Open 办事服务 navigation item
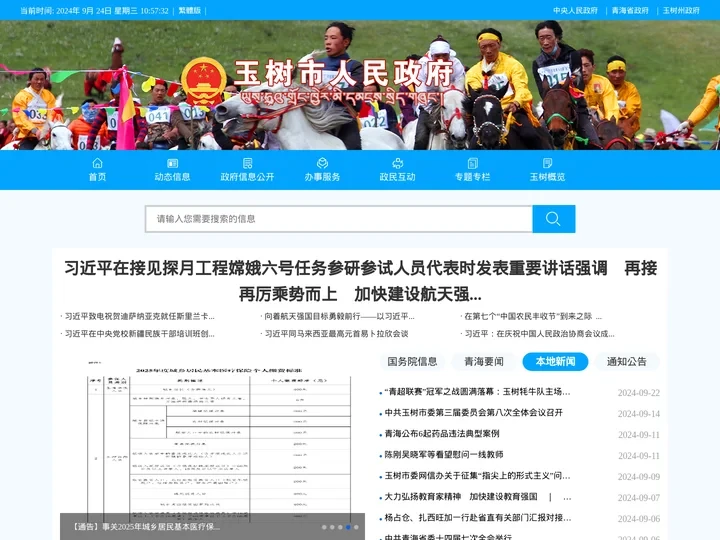 322,177
